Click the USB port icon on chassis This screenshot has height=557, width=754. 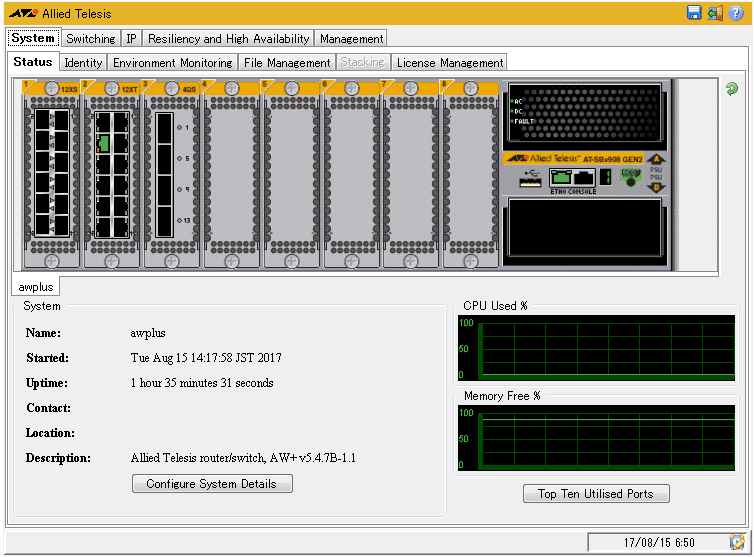coord(532,179)
